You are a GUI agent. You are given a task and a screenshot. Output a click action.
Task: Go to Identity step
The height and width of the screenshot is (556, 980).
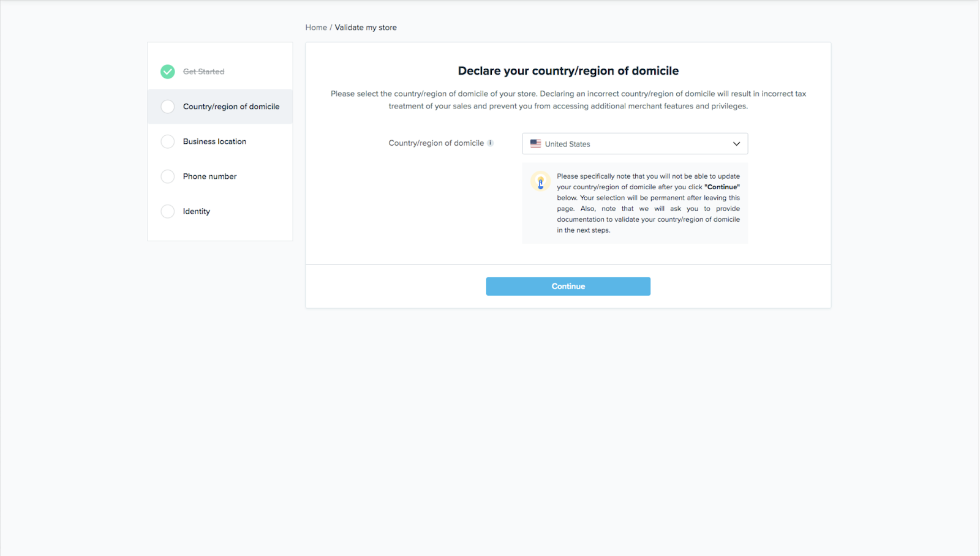196,211
